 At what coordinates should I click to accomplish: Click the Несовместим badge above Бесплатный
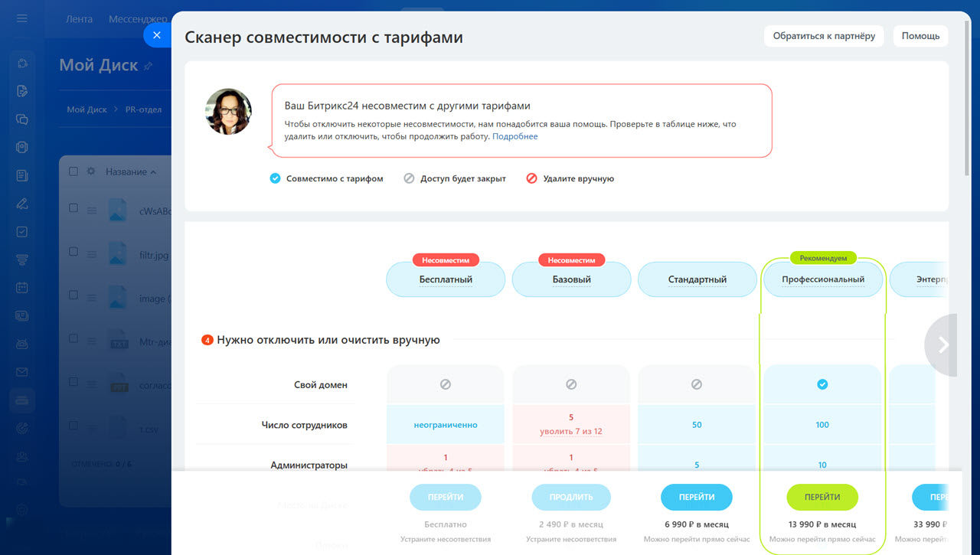click(446, 260)
